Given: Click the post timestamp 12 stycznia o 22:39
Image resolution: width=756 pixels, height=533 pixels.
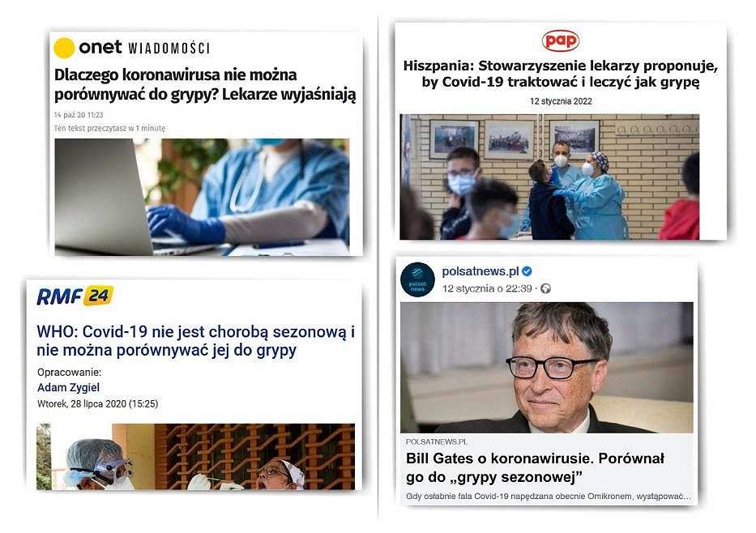Looking at the screenshot, I should coord(487,288).
